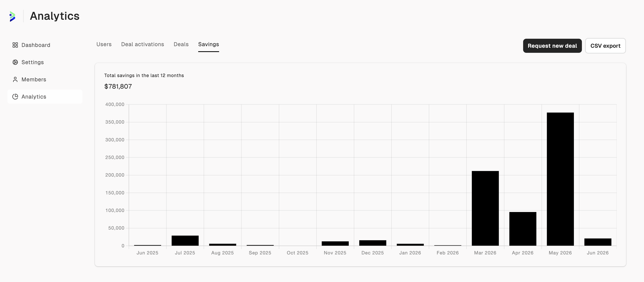Screen dimensions: 644x282
Task: Open the Deals tab
Action: click(181, 44)
